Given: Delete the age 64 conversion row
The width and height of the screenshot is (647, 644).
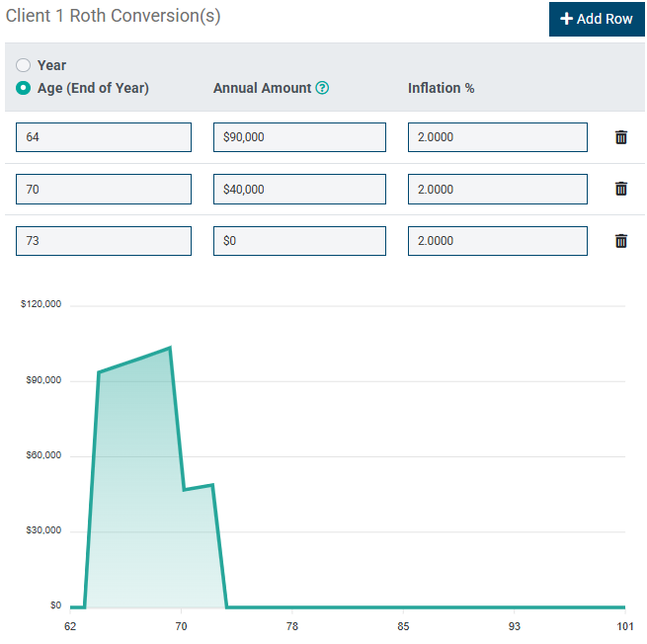Looking at the screenshot, I should click(x=621, y=137).
